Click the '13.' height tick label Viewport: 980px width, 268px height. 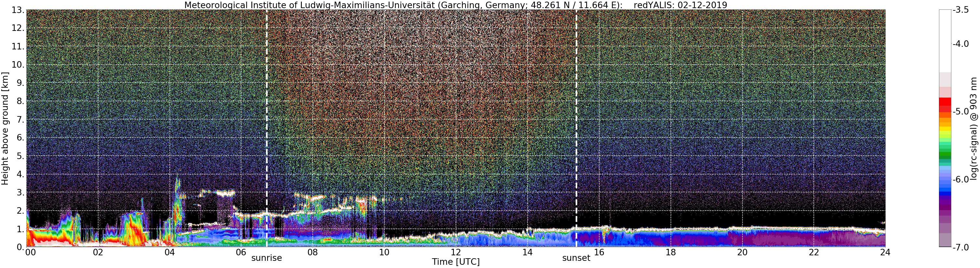pos(18,10)
